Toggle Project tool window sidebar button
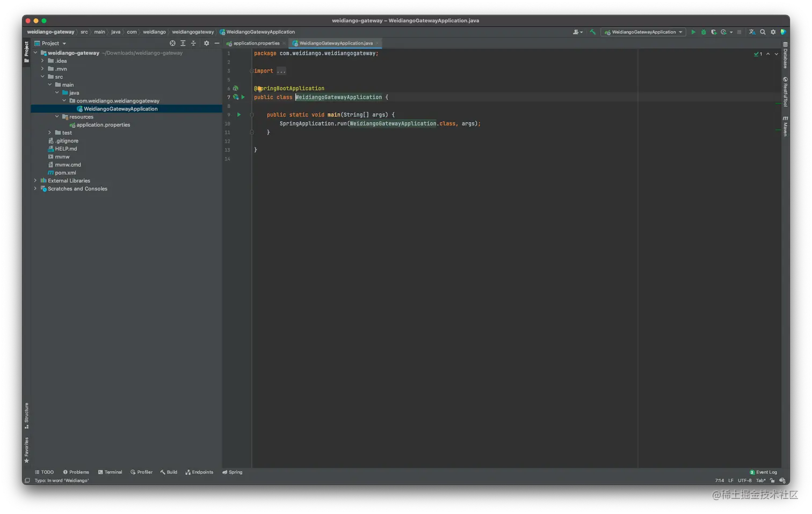Viewport: 812px width, 514px height. (x=26, y=52)
